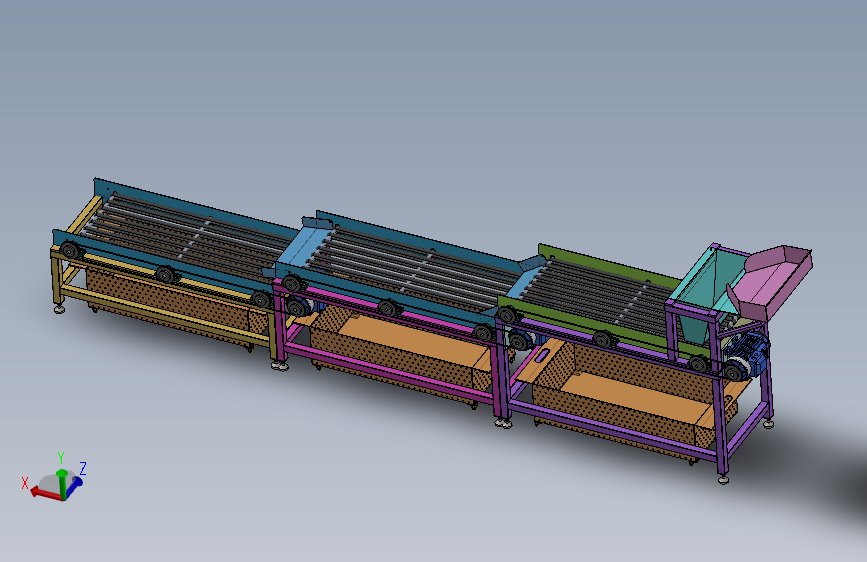867x562 pixels.
Task: Click the triad's "Y" label
Action: (x=61, y=458)
